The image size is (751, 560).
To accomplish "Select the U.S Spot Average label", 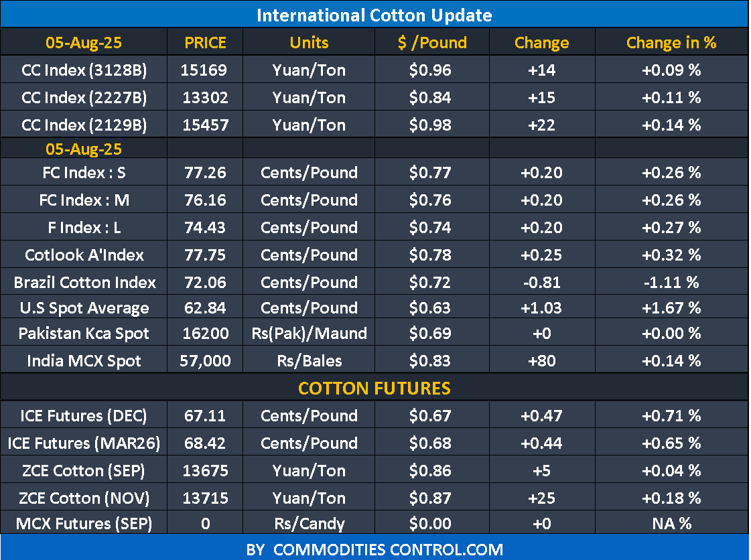I will (x=84, y=308).
